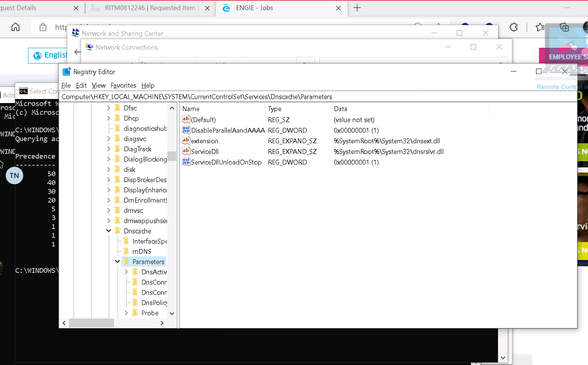The width and height of the screenshot is (588, 365).
Task: Select the diagsvc registry key
Action: (x=135, y=139)
